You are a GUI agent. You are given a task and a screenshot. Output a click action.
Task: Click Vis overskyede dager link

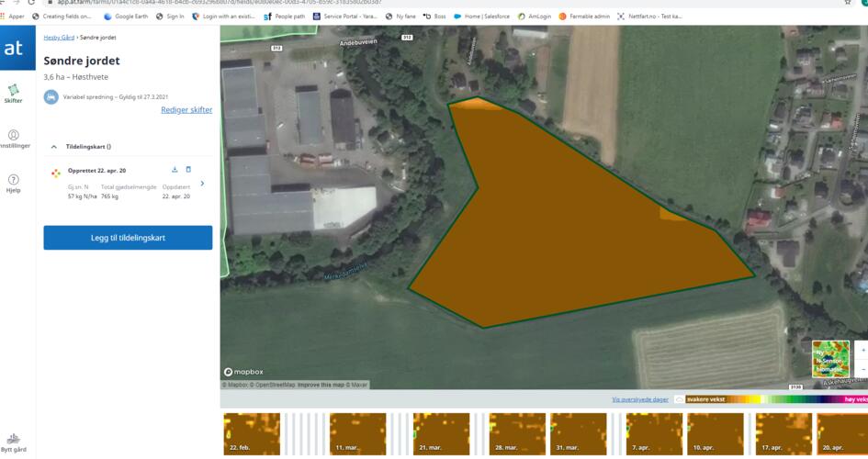click(x=640, y=399)
